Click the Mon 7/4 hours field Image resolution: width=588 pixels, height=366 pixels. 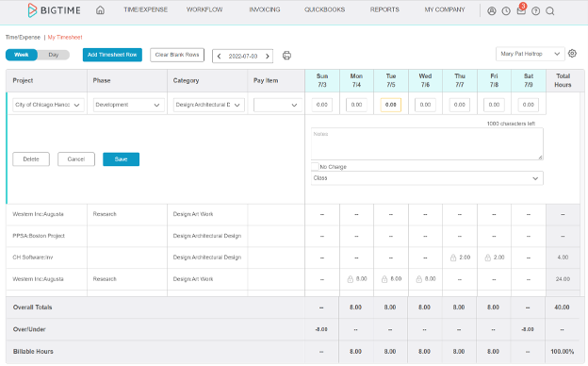[x=356, y=105]
